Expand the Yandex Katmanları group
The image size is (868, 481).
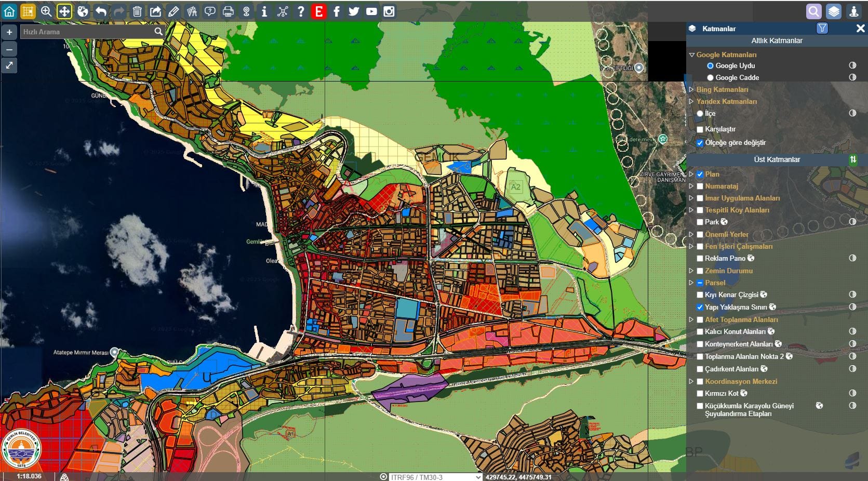point(691,101)
